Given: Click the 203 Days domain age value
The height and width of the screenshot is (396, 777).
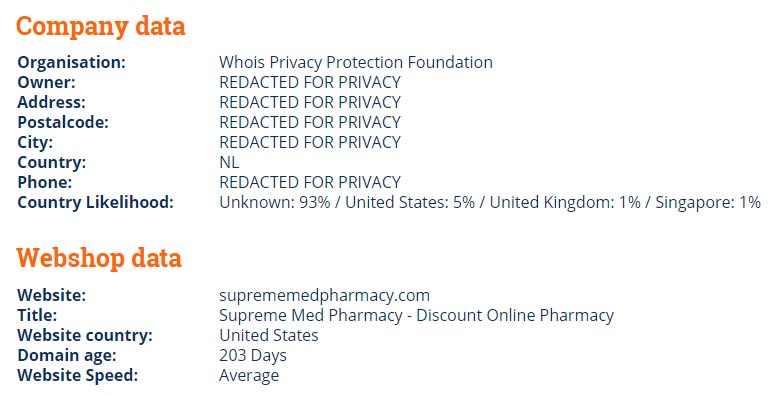Looking at the screenshot, I should [253, 355].
